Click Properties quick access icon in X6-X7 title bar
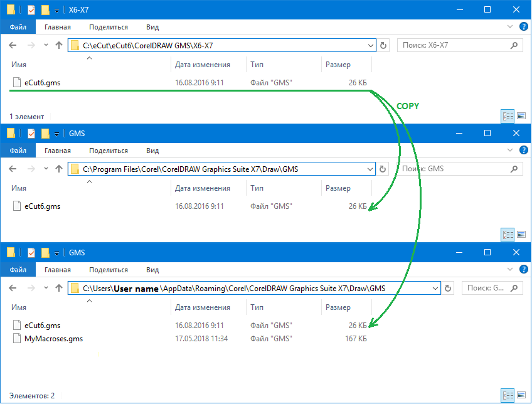Screen dimensions: 532x404 31,10
